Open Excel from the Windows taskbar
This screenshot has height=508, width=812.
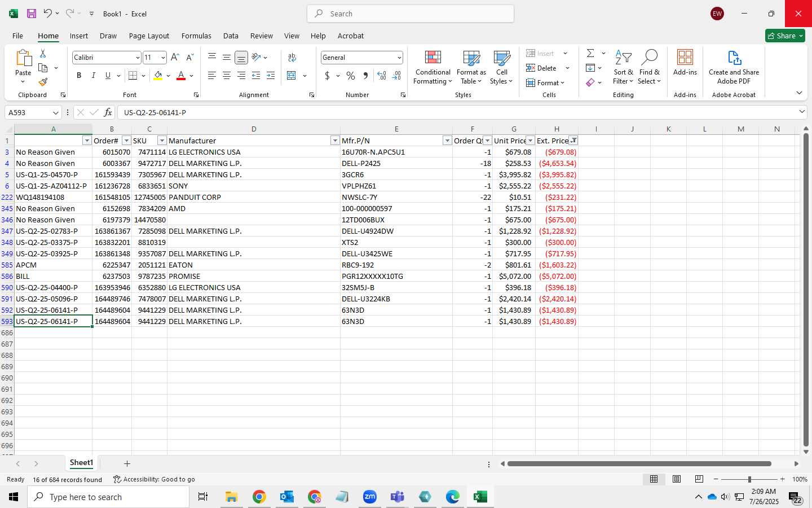pos(480,497)
